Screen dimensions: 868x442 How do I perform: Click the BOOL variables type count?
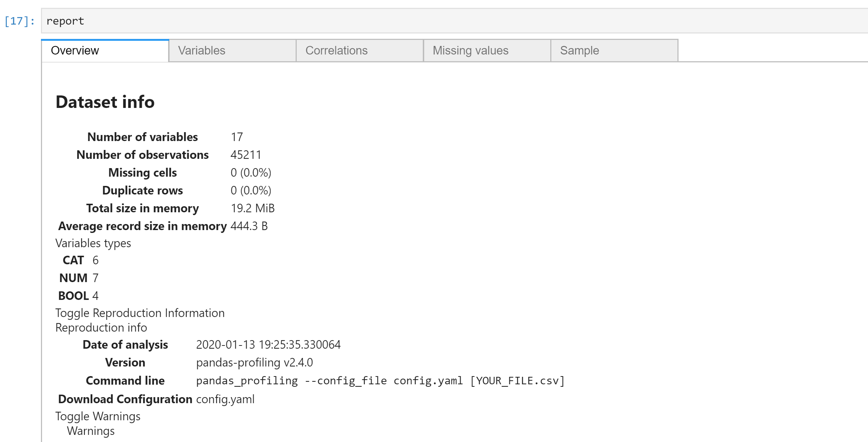pyautogui.click(x=95, y=295)
